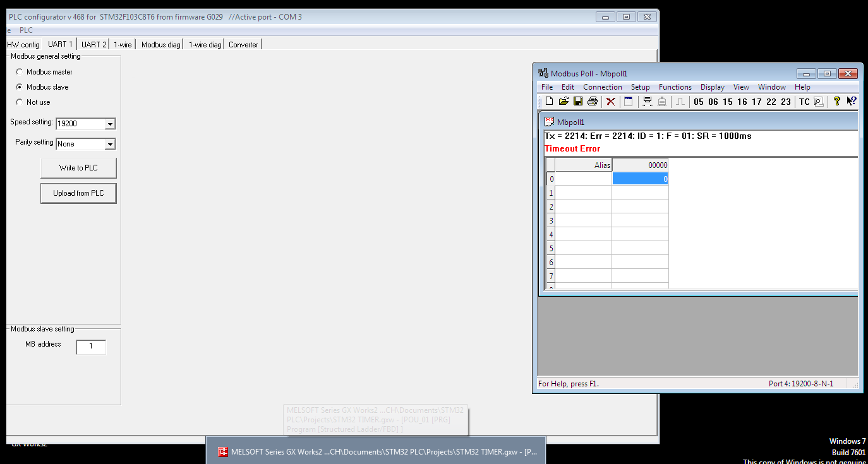Viewport: 868px width, 464px height.
Task: Switch to the Converter tab
Action: (243, 45)
